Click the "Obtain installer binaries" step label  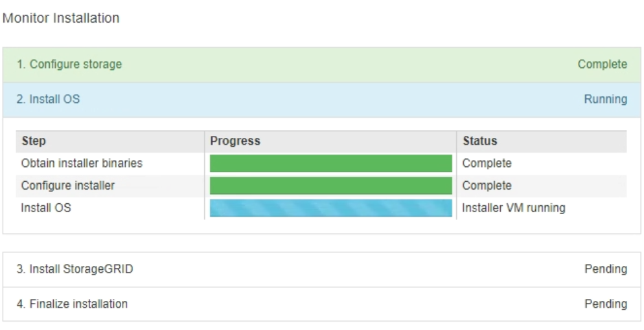82,163
